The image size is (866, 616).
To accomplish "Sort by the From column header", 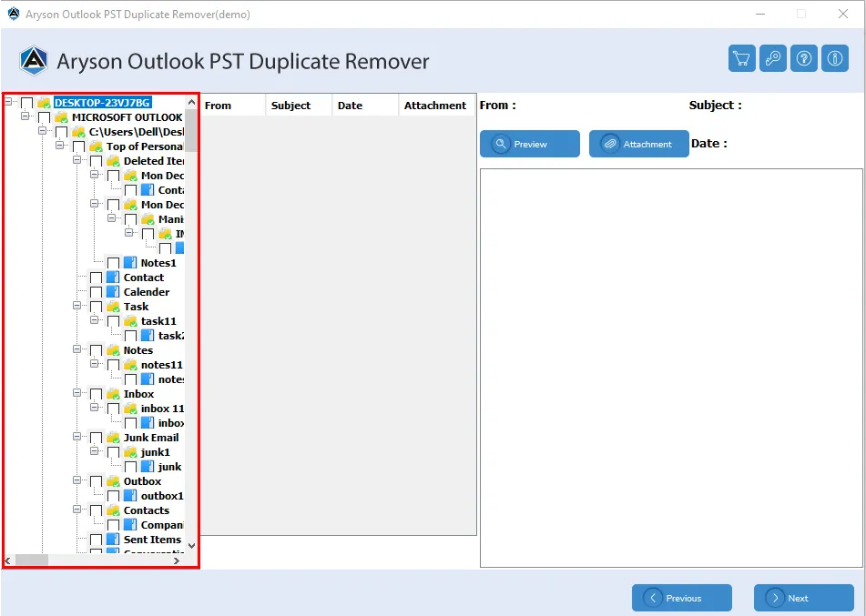I will (232, 106).
